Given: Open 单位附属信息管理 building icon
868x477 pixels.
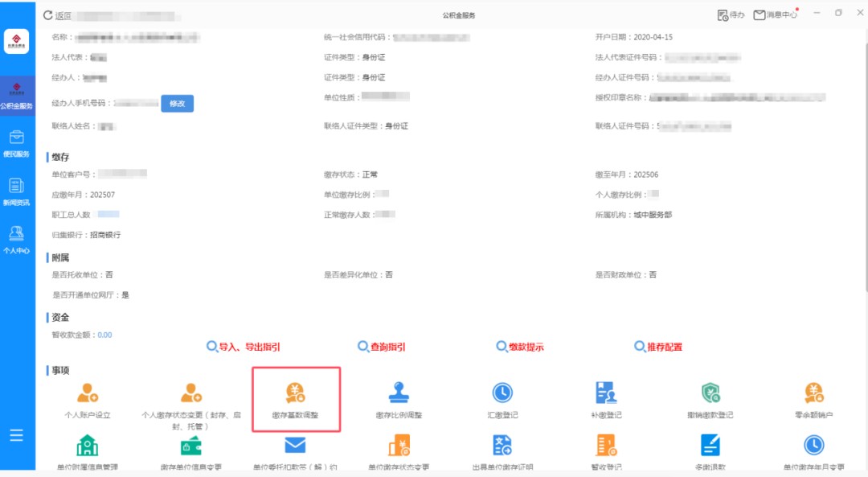Looking at the screenshot, I should click(88, 446).
